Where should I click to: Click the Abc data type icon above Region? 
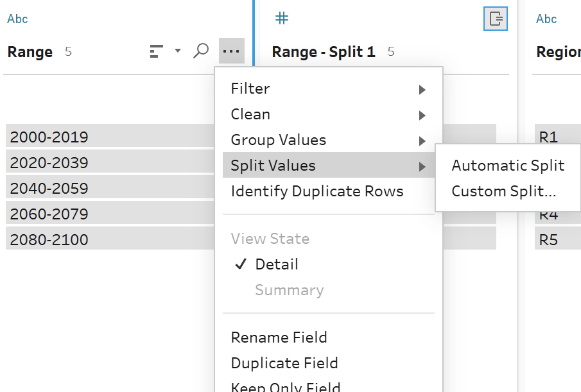tap(546, 19)
